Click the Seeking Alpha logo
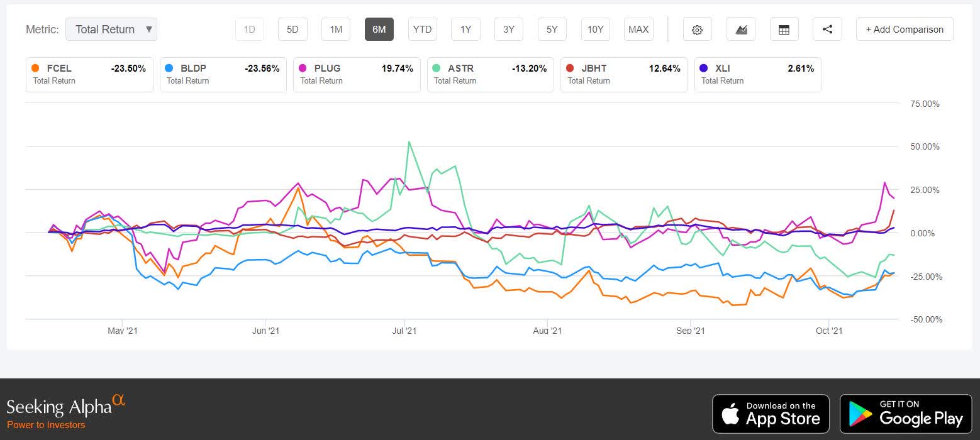 pos(60,405)
